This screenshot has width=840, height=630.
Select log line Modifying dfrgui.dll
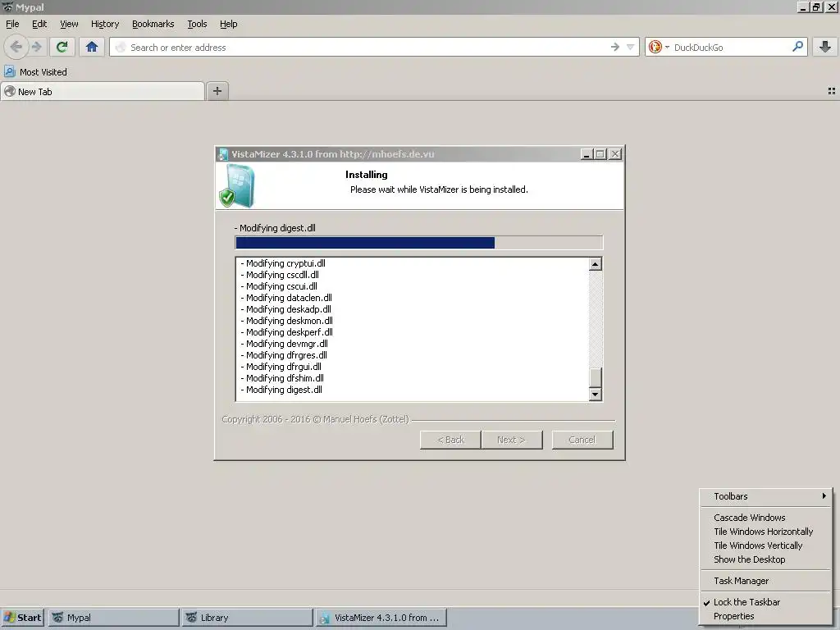pyautogui.click(x=281, y=367)
